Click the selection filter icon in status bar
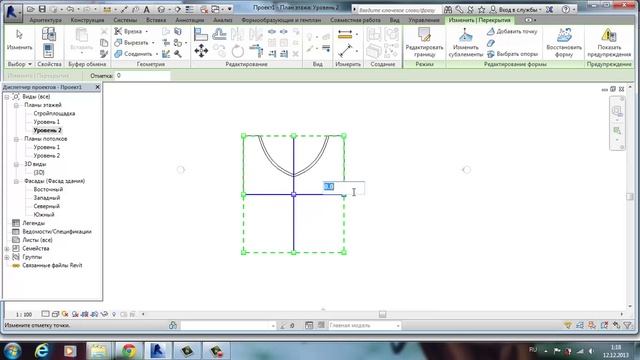This screenshot has height=360, width=640. pos(628,325)
